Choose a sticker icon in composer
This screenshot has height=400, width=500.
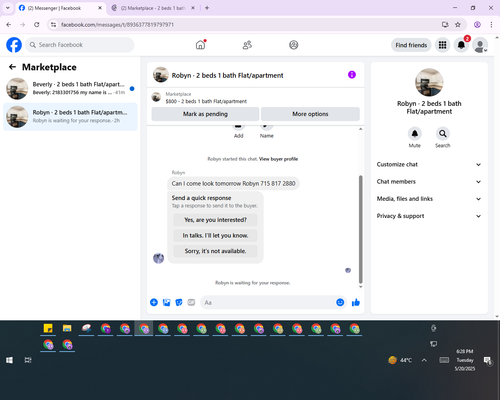179,302
